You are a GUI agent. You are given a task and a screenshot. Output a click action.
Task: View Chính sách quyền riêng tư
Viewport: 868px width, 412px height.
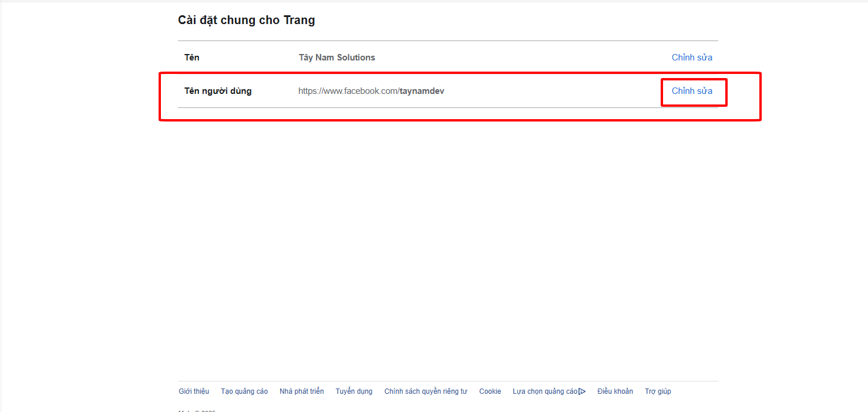click(x=425, y=391)
